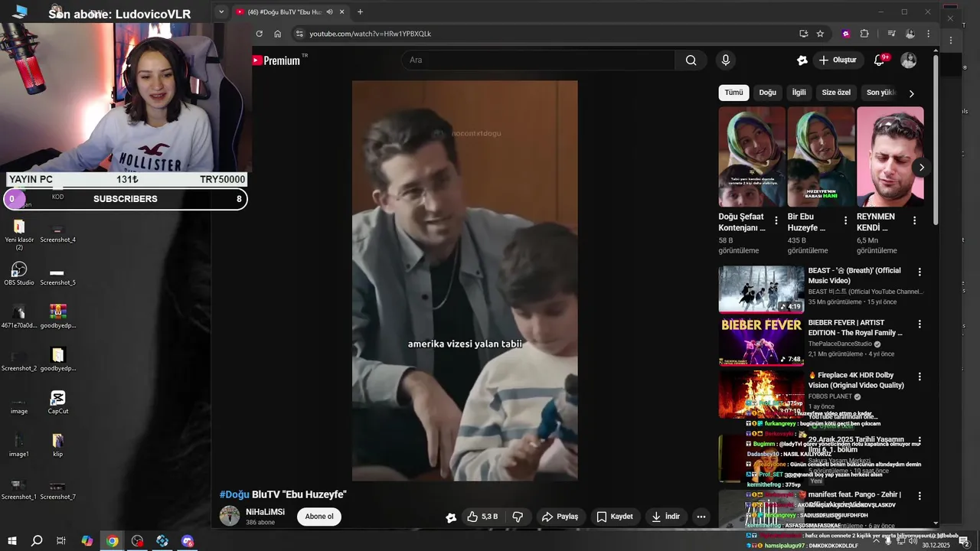Open the REYNMEN KENDİ short thumbnail

pos(890,157)
